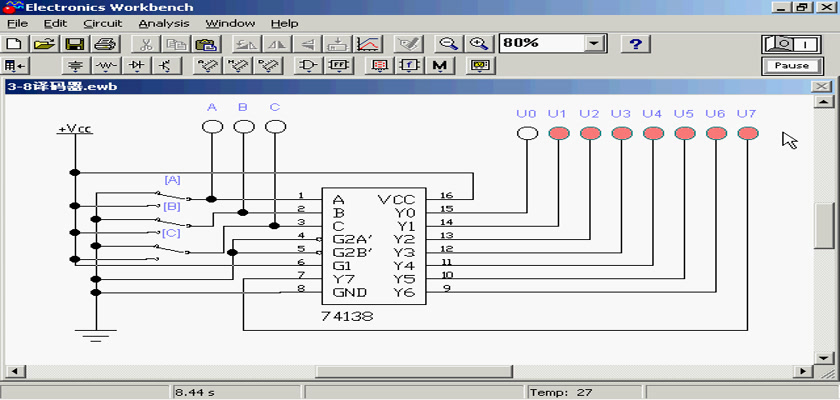The width and height of the screenshot is (840, 400).
Task: Click the Paste clipboard icon
Action: [205, 44]
